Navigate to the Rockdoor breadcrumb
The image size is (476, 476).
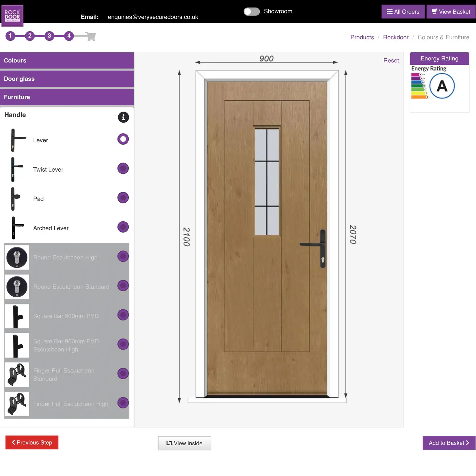(396, 37)
